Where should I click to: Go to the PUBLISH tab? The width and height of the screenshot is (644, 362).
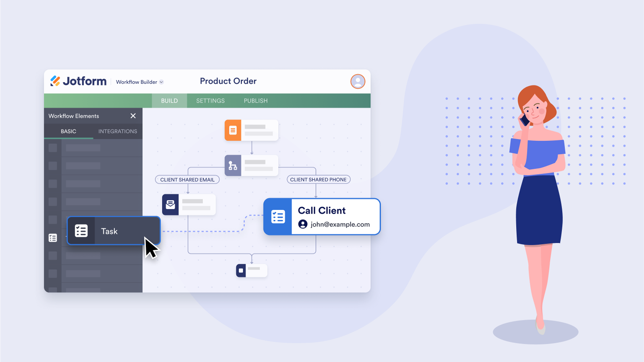pyautogui.click(x=256, y=101)
